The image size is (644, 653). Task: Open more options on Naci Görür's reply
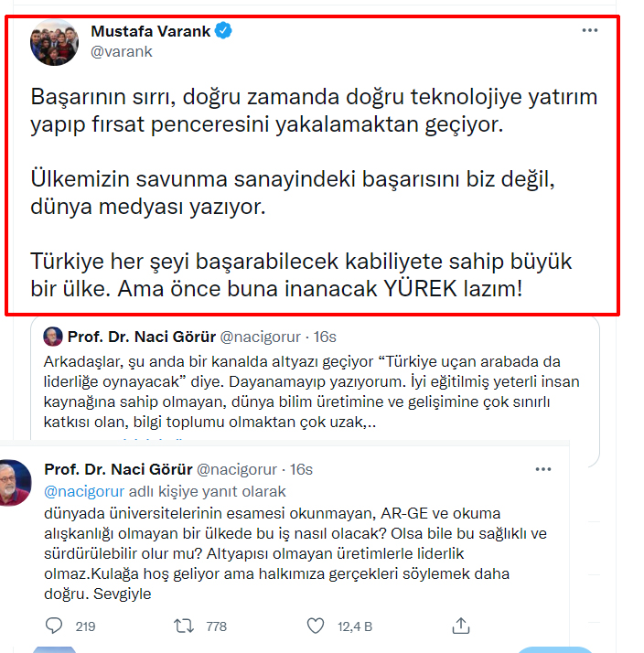click(x=543, y=469)
